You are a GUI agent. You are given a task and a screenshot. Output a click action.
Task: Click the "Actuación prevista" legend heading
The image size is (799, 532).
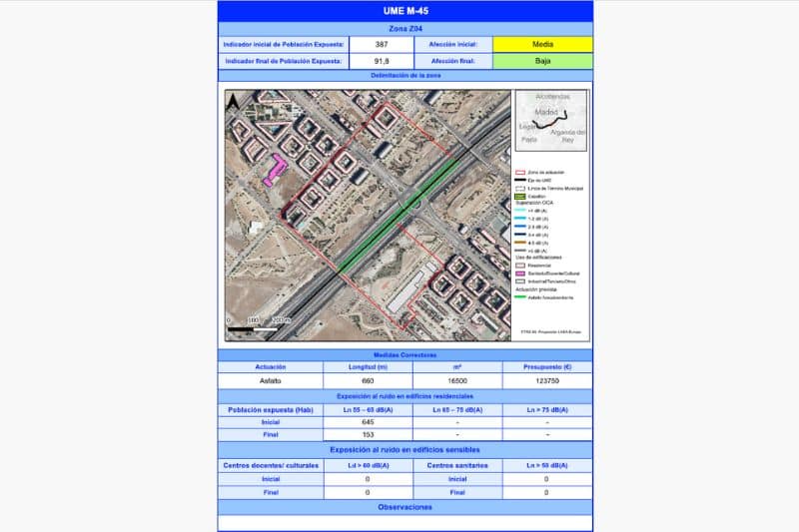point(536,289)
